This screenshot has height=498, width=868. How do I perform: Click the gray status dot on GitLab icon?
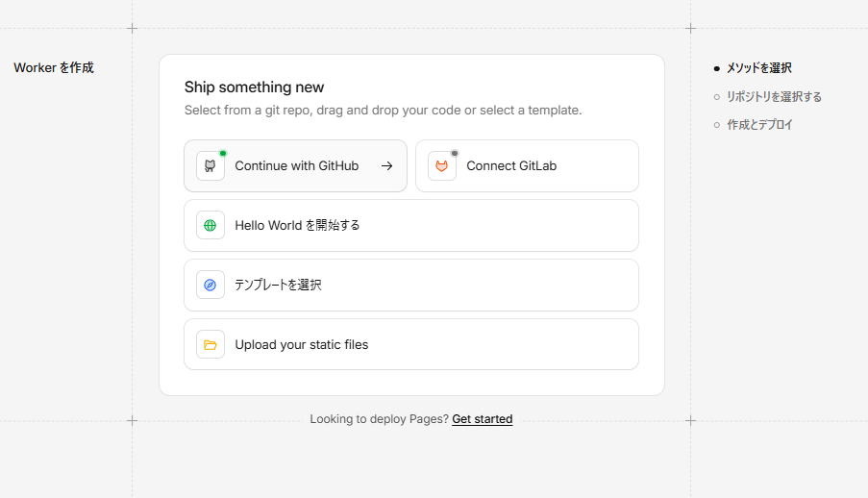point(455,153)
